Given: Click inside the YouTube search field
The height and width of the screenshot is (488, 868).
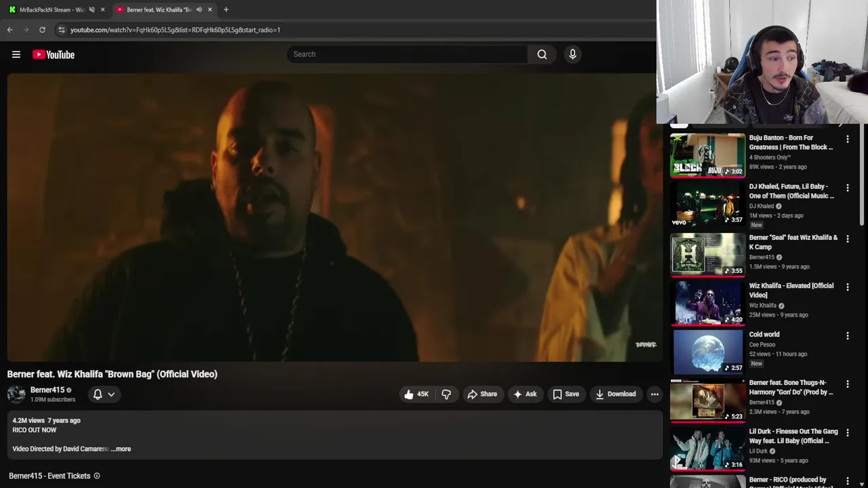Looking at the screenshot, I should pyautogui.click(x=407, y=54).
